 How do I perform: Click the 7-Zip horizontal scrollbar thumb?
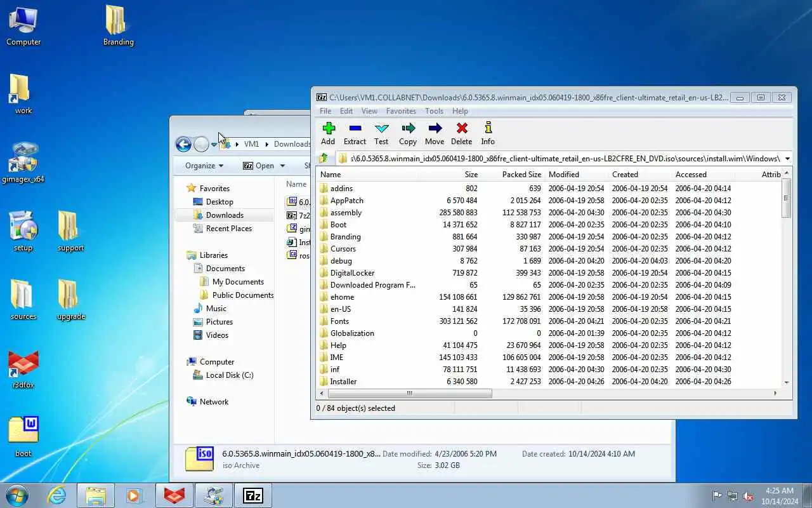coord(410,393)
